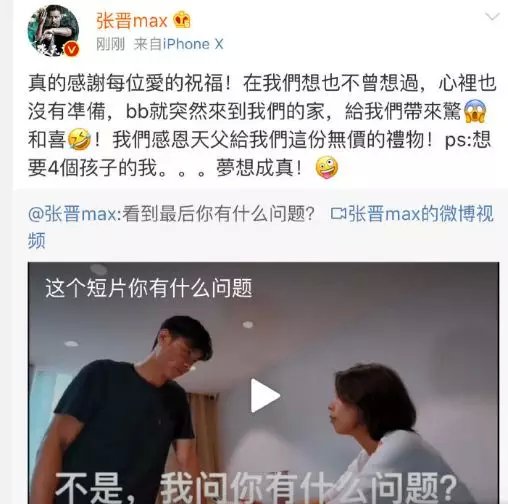Open the @张晋max mention in repost
Screen dimensions: 508x504
pyautogui.click(x=73, y=214)
